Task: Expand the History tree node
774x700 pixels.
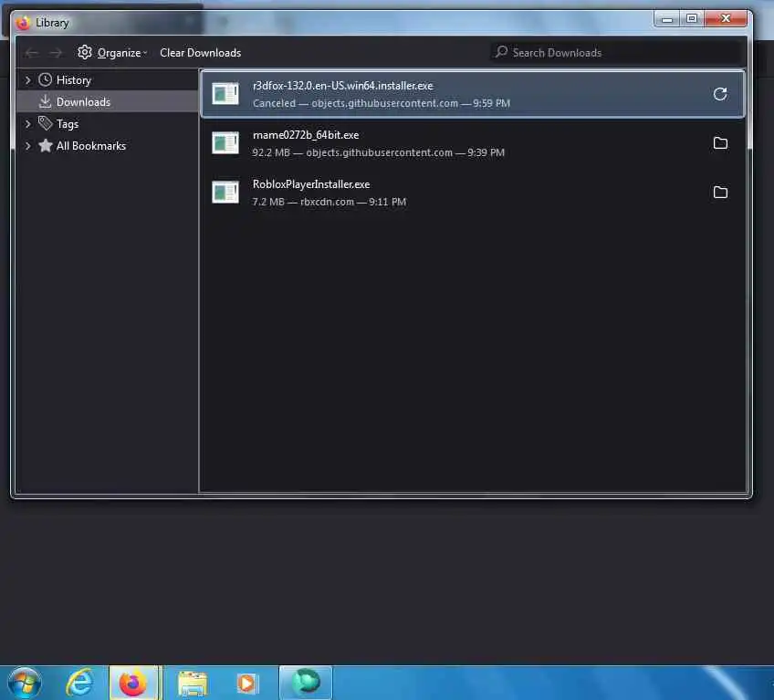Action: pyautogui.click(x=27, y=79)
